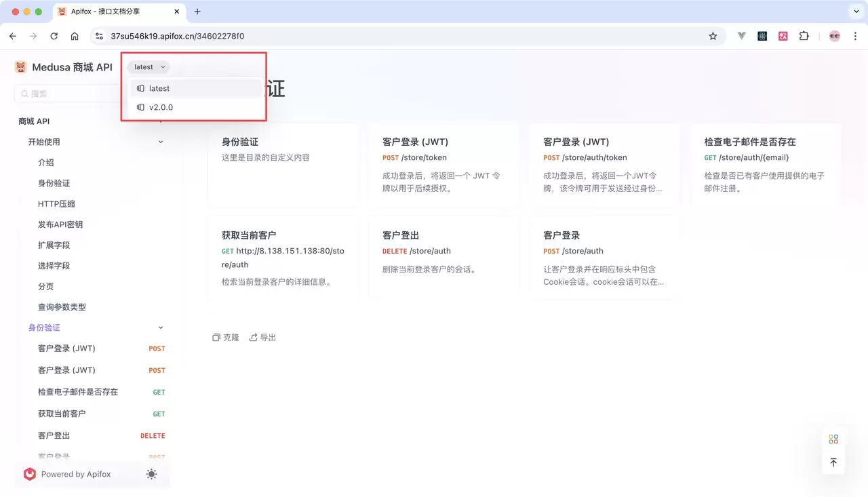
Task: Select the latest version in dropdown
Action: (195, 88)
